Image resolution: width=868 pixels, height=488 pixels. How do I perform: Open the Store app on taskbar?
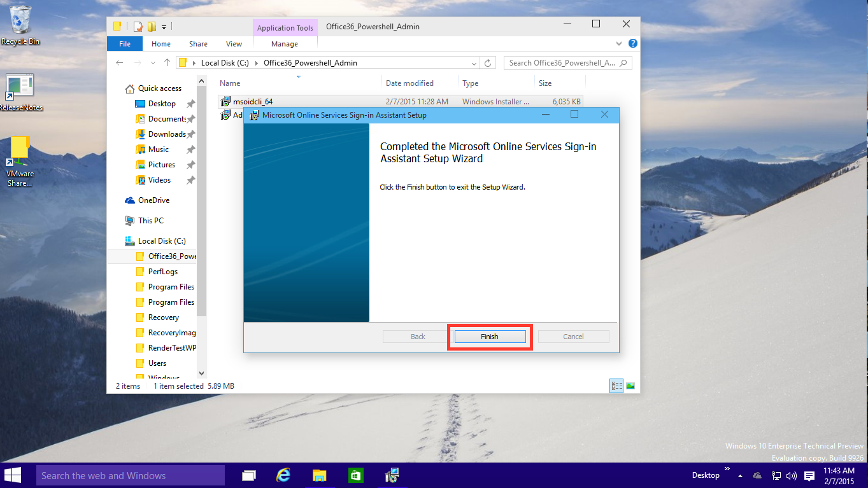pos(355,475)
